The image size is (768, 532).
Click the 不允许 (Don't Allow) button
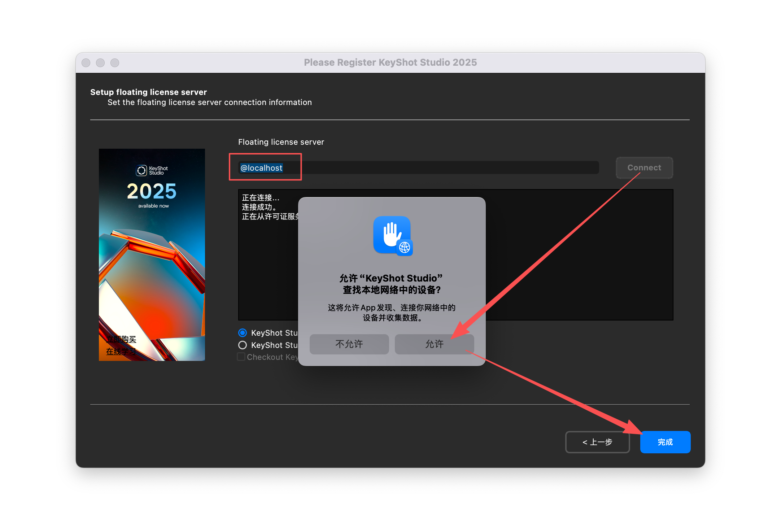coord(349,344)
